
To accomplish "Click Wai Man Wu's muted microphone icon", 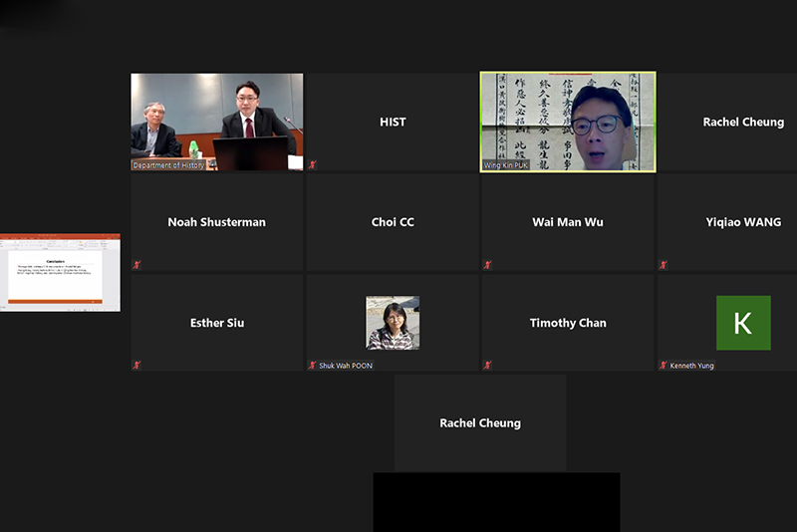I will pyautogui.click(x=487, y=265).
